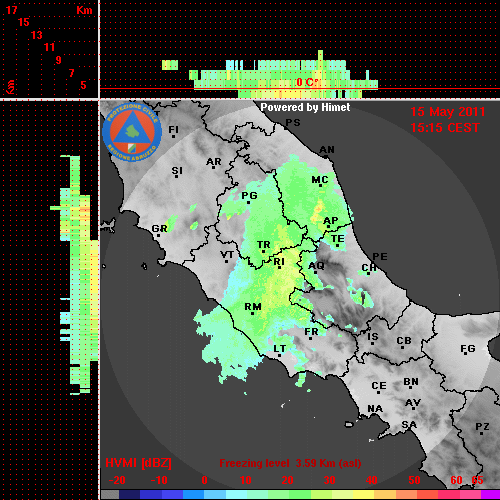The image size is (500, 500).
Task: Click the horizontal cross-section panel at the top
Action: (300, 49)
